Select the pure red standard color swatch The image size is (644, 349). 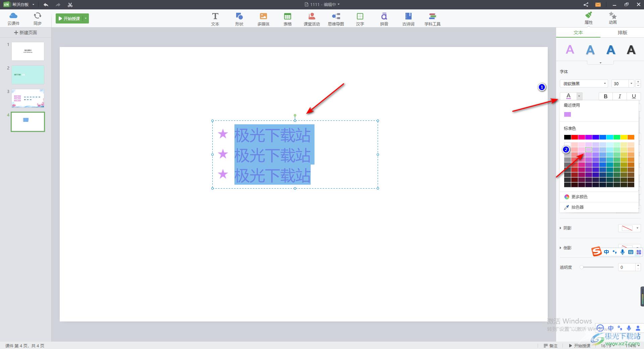click(574, 137)
